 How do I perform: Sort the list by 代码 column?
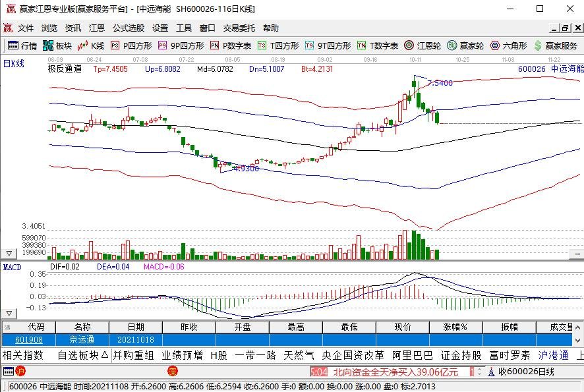point(29,327)
